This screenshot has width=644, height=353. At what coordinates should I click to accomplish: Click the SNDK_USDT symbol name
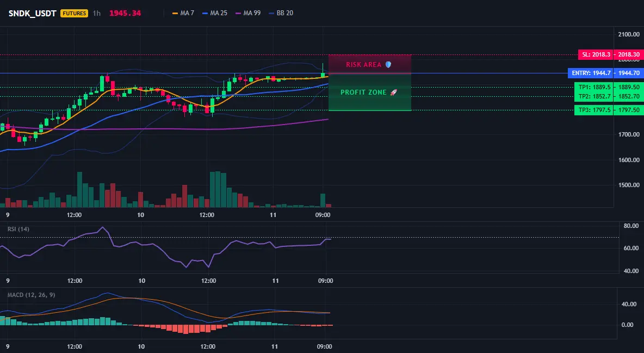(32, 13)
